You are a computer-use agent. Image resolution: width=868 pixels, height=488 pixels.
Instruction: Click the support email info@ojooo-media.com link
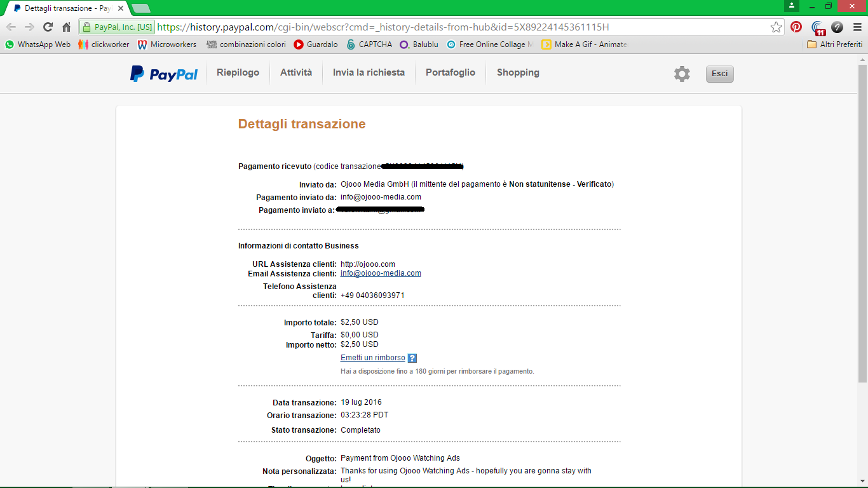click(x=381, y=273)
